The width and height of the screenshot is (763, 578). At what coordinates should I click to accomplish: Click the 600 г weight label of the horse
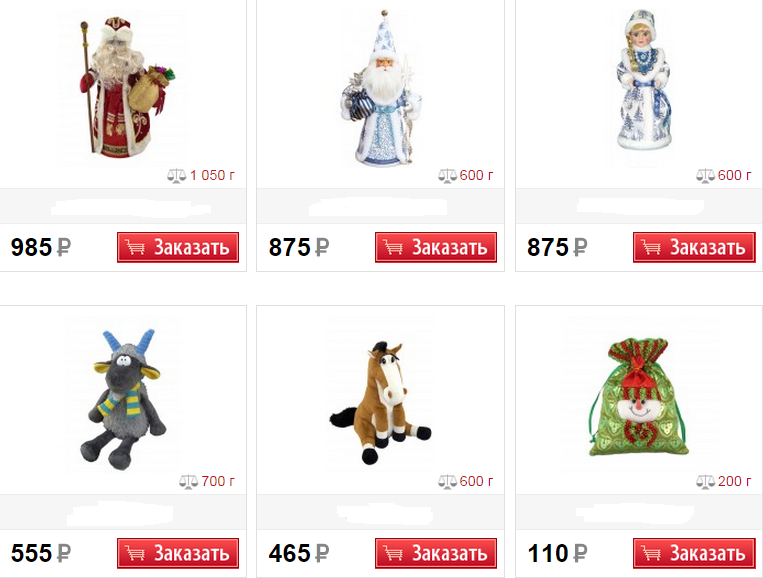(476, 482)
